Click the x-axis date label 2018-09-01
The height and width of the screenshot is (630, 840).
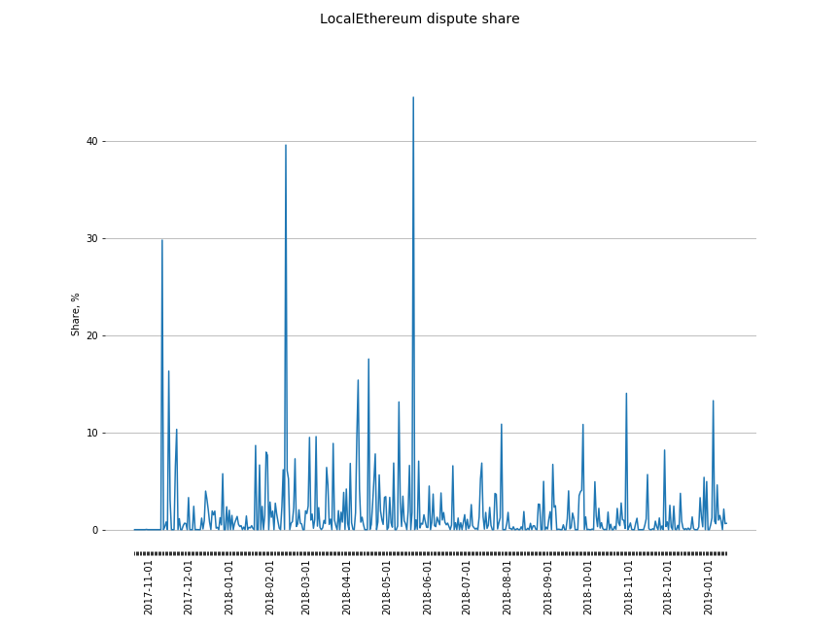coord(547,587)
